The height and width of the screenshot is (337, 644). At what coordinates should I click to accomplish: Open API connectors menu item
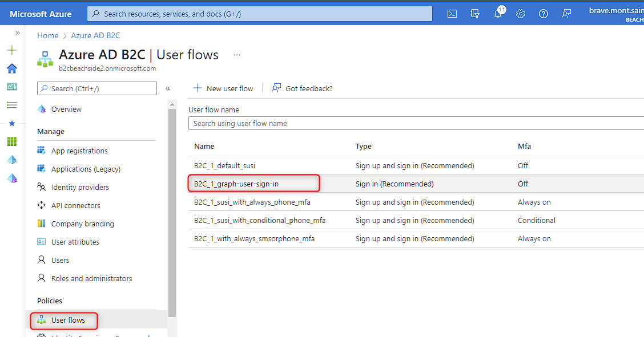[x=75, y=205]
